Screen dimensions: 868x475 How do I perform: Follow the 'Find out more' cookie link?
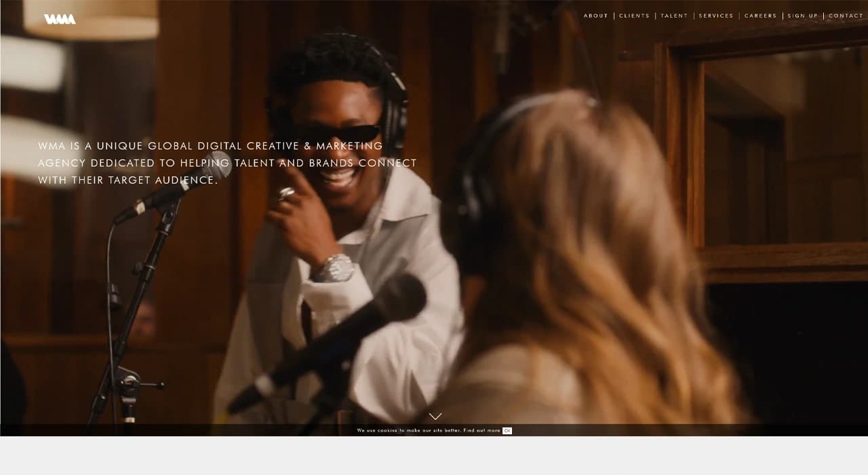481,431
